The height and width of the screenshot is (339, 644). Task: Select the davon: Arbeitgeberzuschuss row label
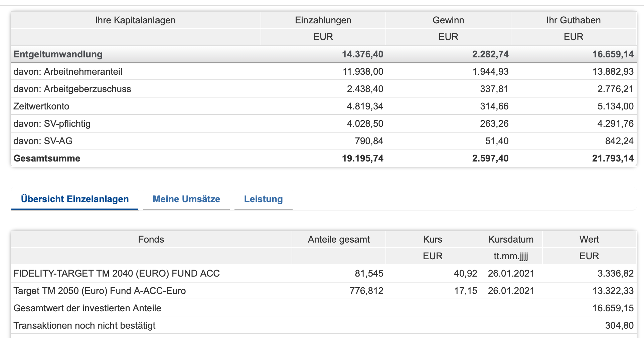[72, 89]
